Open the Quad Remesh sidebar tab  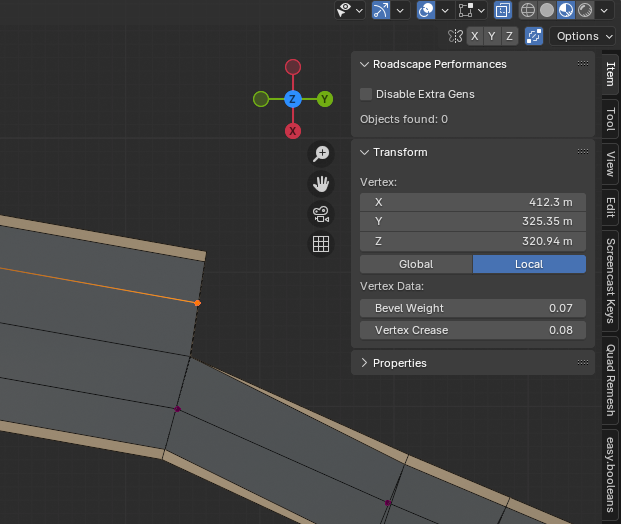610,381
